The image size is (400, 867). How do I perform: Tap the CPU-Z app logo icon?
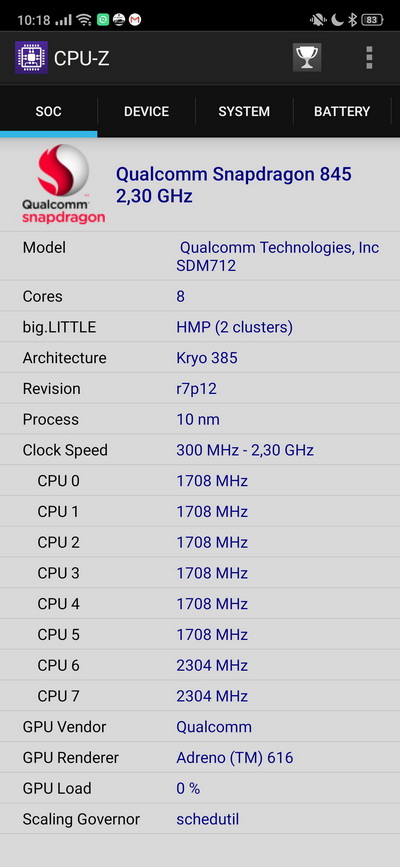click(x=31, y=58)
